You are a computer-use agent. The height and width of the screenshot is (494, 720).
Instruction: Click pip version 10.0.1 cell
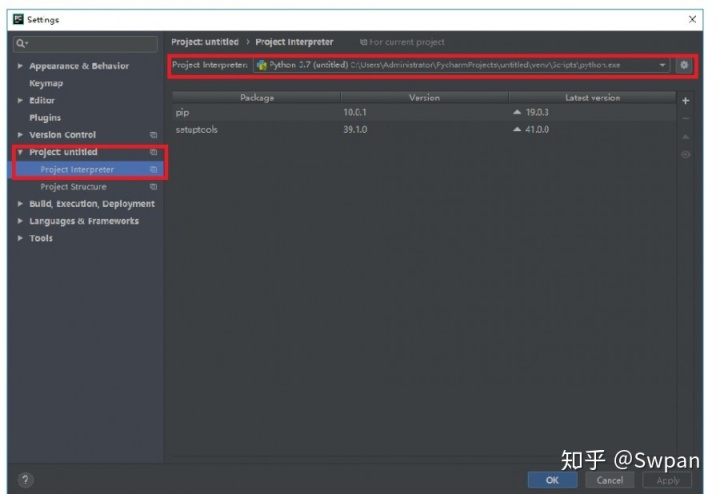coord(355,112)
